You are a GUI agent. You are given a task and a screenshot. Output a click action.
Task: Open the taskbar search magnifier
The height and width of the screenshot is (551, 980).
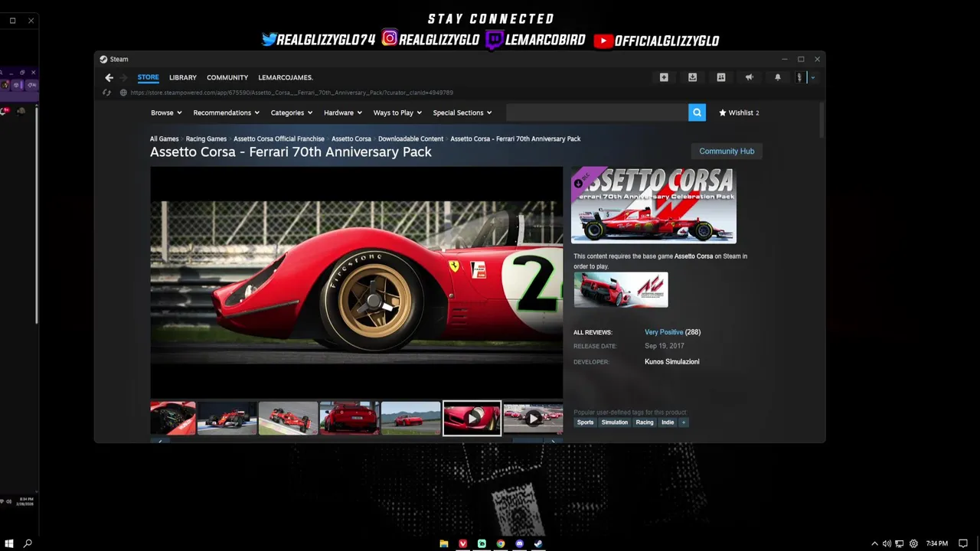[28, 543]
